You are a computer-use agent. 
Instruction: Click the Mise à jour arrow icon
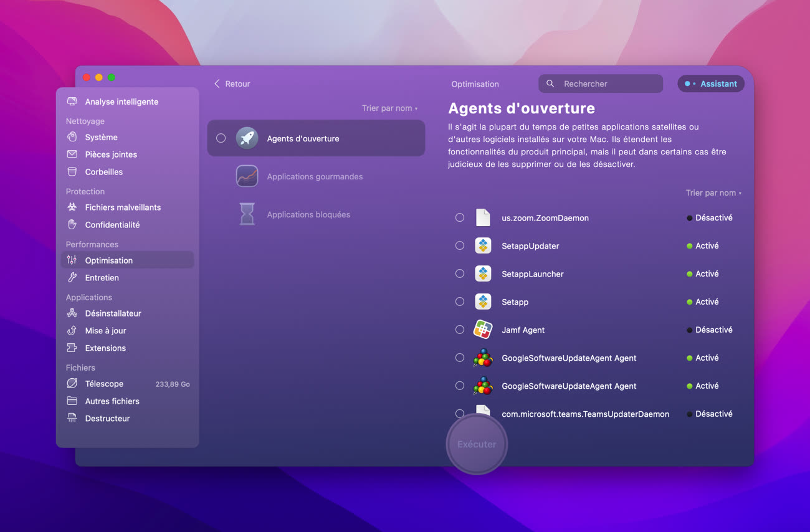coord(72,331)
